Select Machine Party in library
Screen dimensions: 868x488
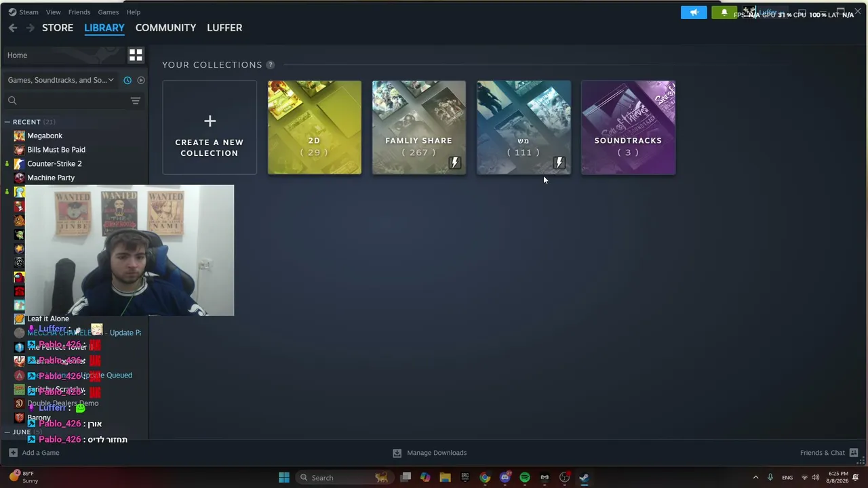[51, 178]
